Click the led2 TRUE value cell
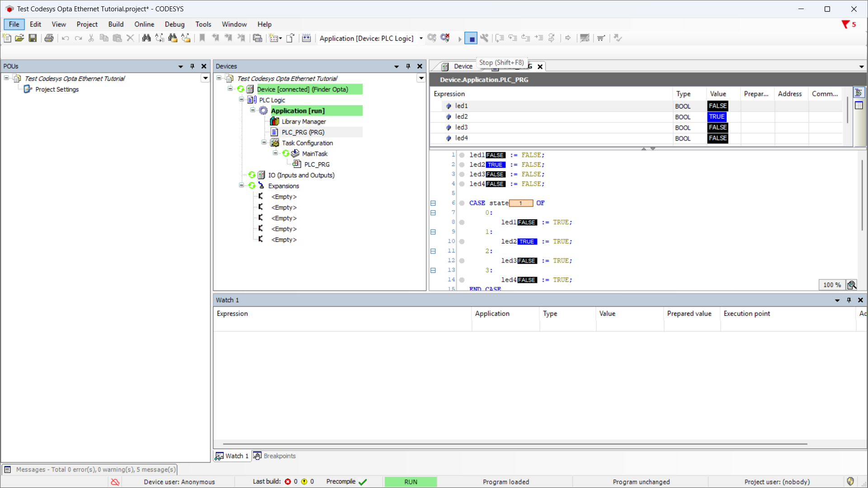 click(x=717, y=117)
